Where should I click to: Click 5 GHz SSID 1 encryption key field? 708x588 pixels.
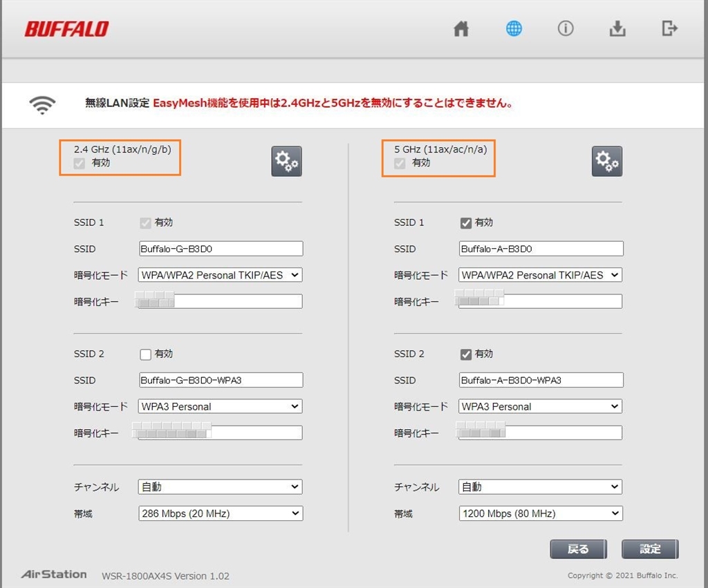coord(541,301)
